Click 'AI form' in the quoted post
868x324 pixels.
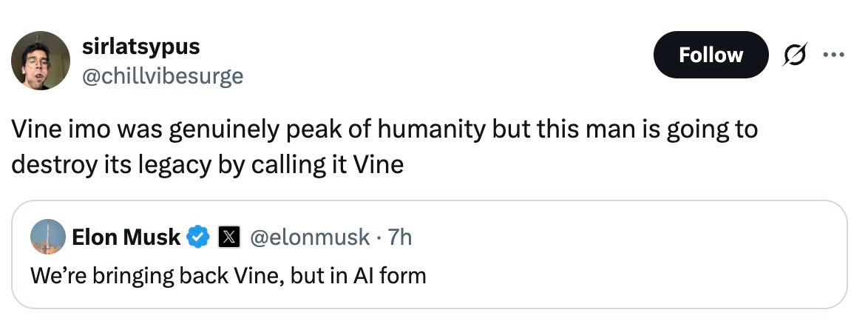tap(390, 275)
